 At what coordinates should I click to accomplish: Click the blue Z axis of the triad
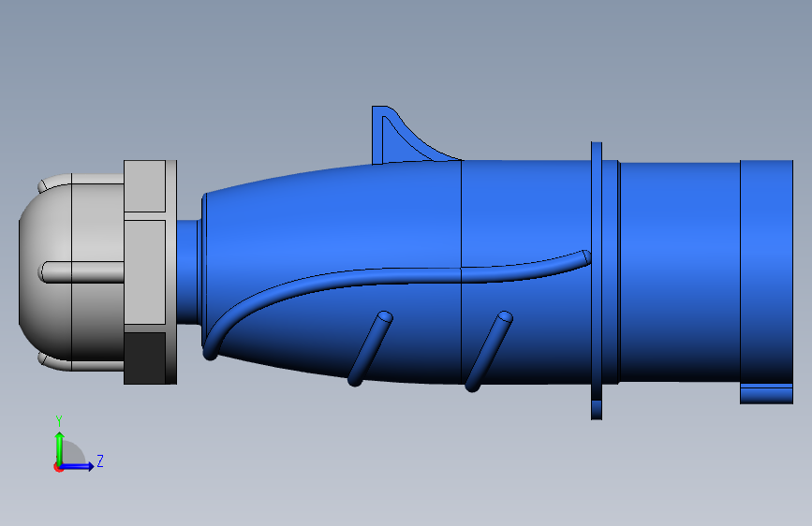point(78,466)
